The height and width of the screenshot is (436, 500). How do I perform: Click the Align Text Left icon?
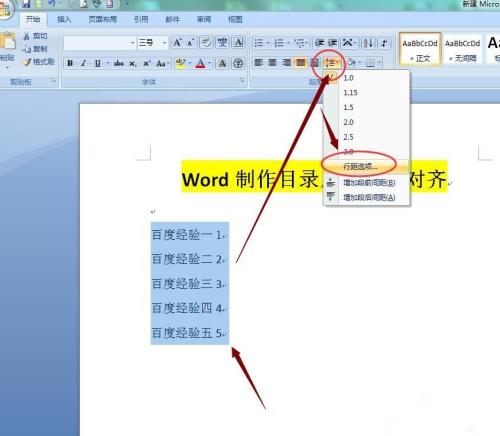coord(258,62)
